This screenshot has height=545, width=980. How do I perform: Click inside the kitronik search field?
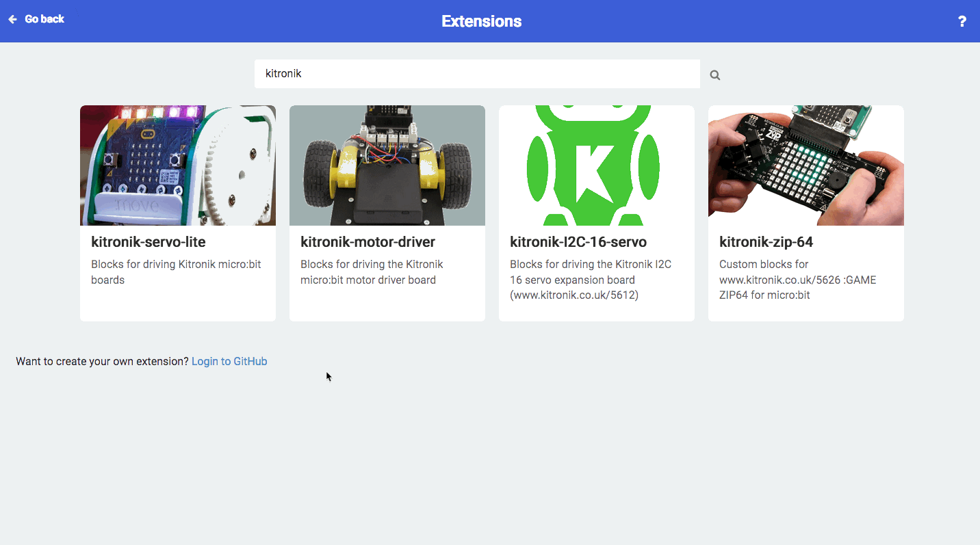[x=477, y=73]
